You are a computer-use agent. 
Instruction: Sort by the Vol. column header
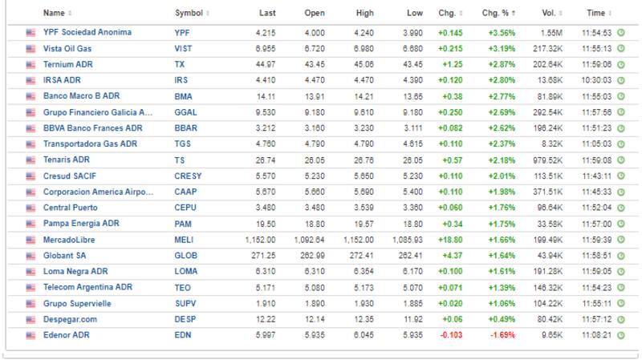point(552,13)
